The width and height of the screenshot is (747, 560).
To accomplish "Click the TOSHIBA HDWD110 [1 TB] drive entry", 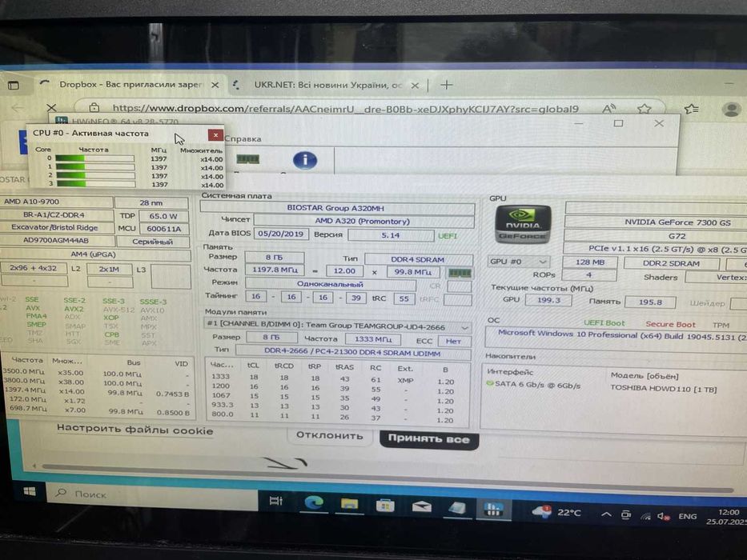I will tap(663, 389).
